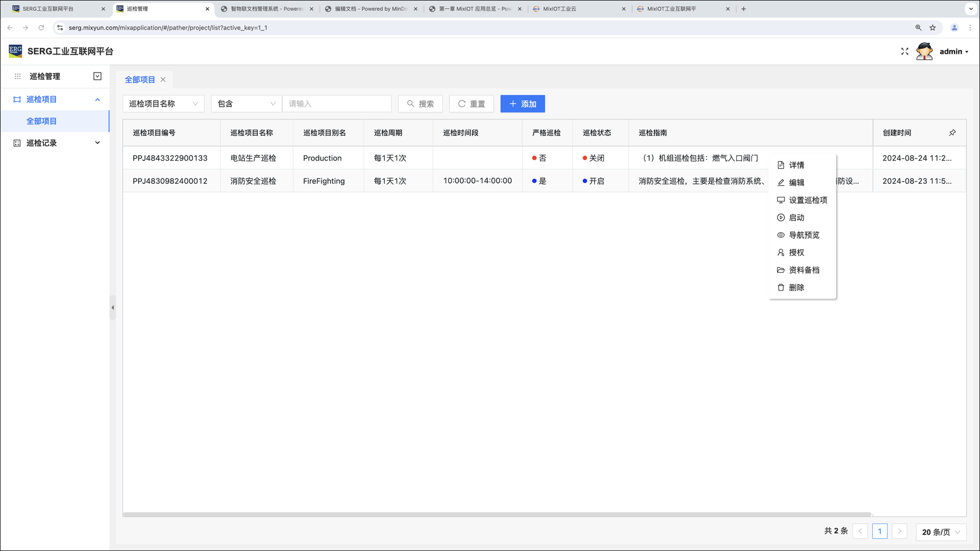The image size is (980, 551).
Task: Reload the page with browser refresh icon
Action: [x=41, y=28]
